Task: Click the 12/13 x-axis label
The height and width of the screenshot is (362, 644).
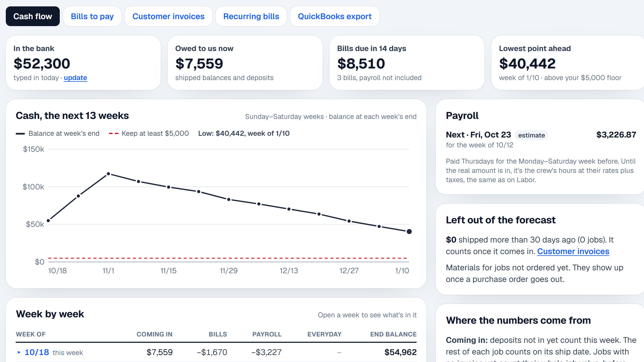Action: tap(289, 271)
